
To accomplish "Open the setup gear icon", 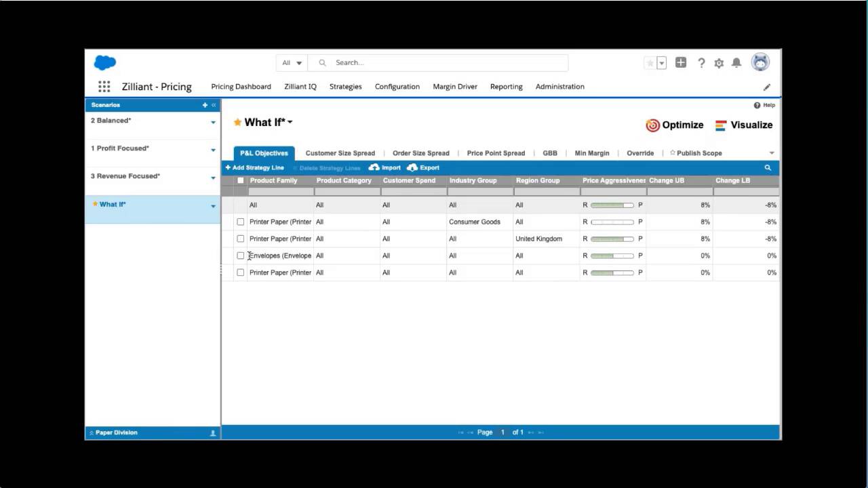I will pos(719,63).
